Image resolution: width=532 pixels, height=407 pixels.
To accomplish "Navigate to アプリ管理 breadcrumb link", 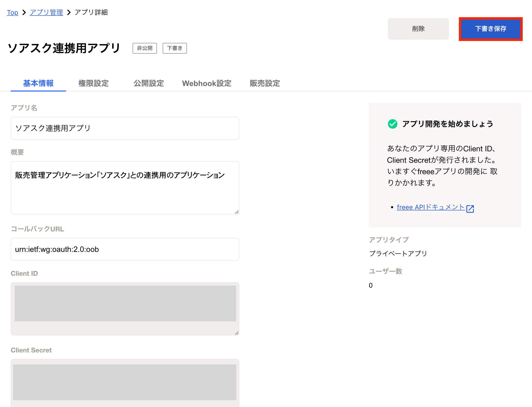I will 46,12.
